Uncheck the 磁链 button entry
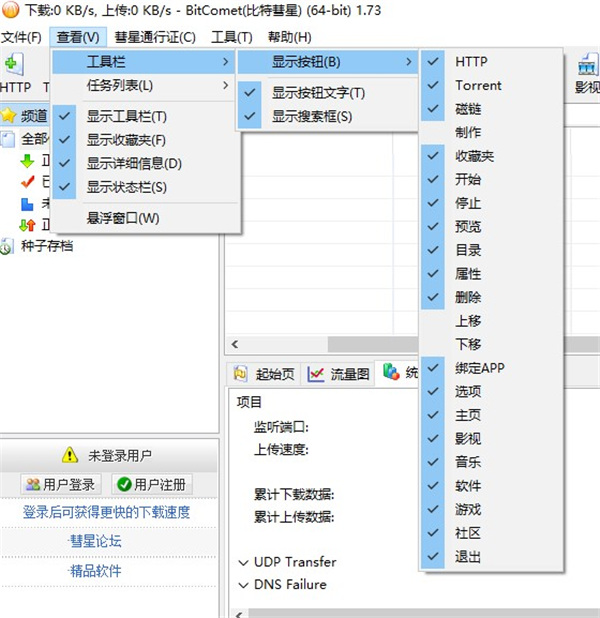 (491, 109)
